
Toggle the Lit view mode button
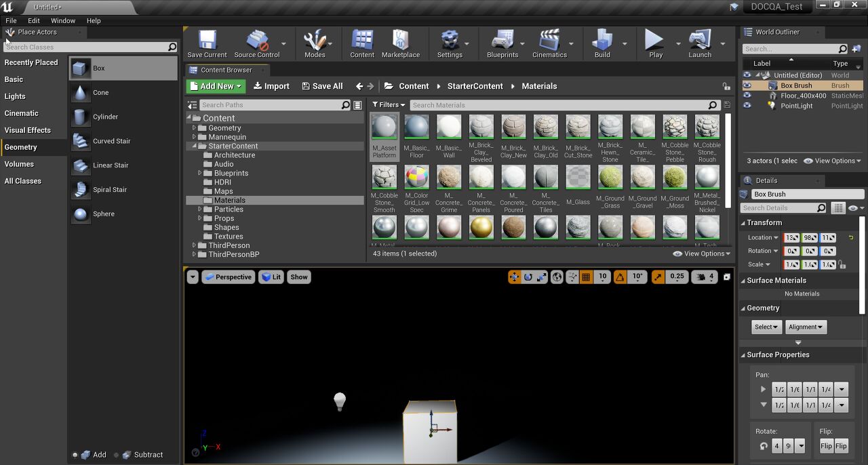(x=271, y=277)
